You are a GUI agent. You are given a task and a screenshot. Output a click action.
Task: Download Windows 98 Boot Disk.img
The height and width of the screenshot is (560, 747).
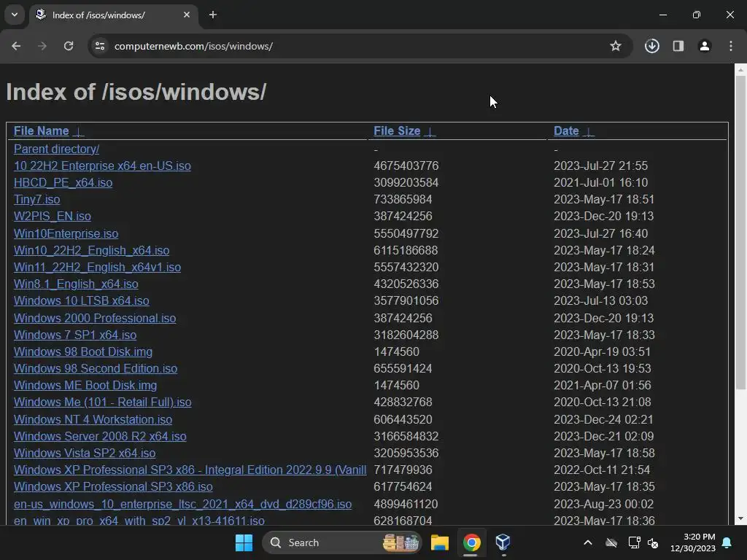[x=83, y=352]
